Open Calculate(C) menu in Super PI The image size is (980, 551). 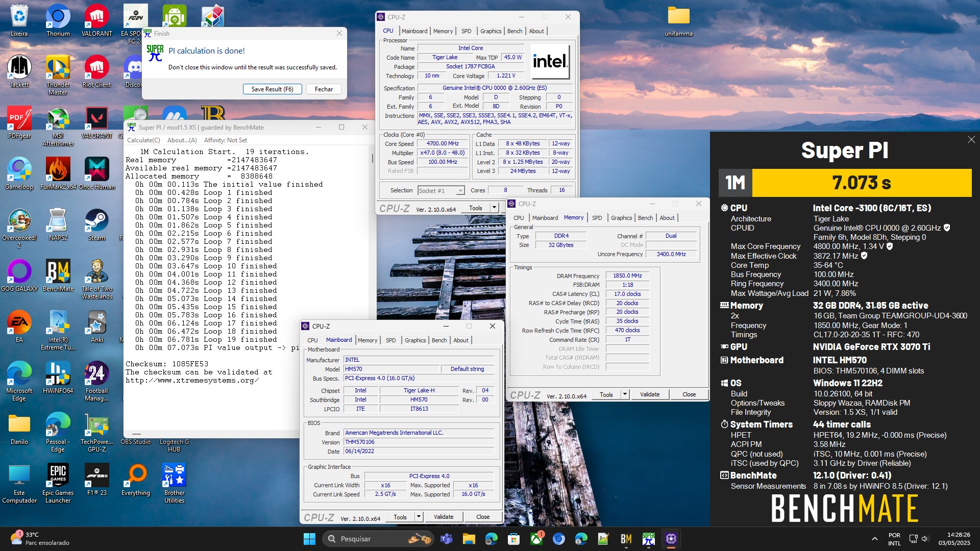[143, 140]
